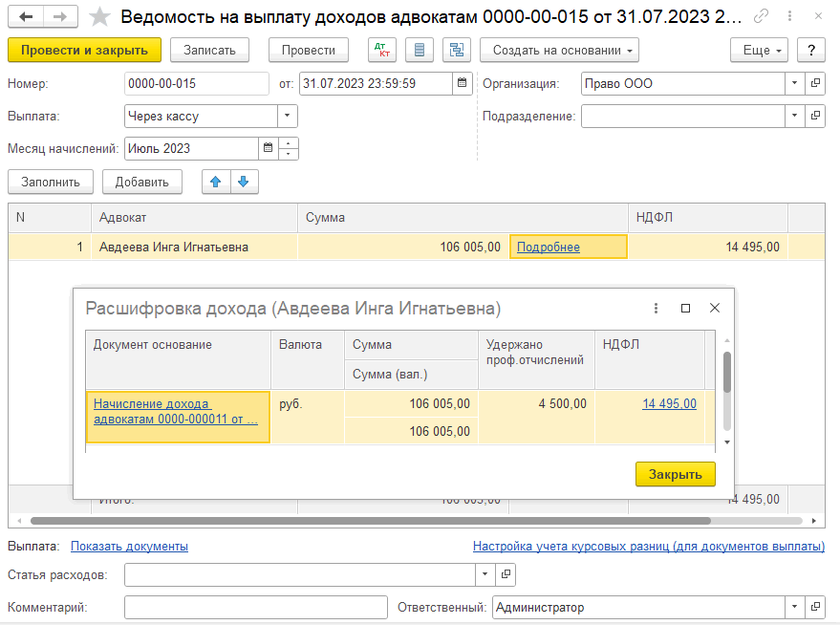Click the favorites star icon
This screenshot has height=625, width=840.
(99, 16)
